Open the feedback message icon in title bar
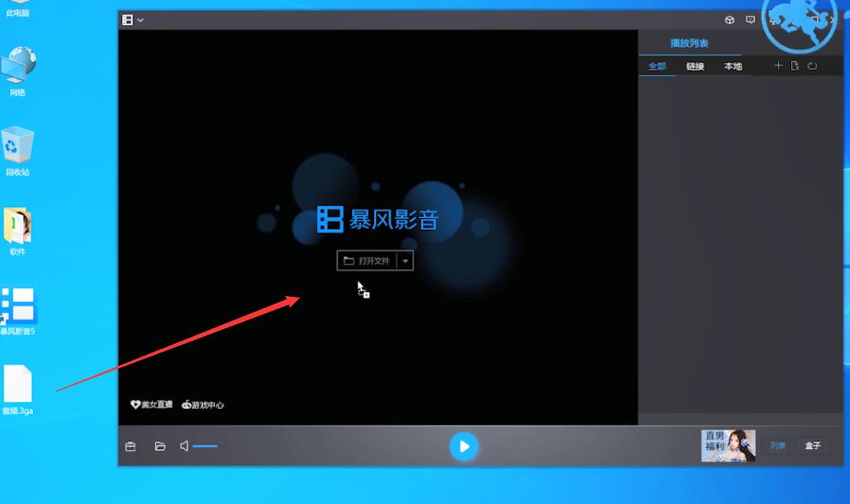 [750, 20]
